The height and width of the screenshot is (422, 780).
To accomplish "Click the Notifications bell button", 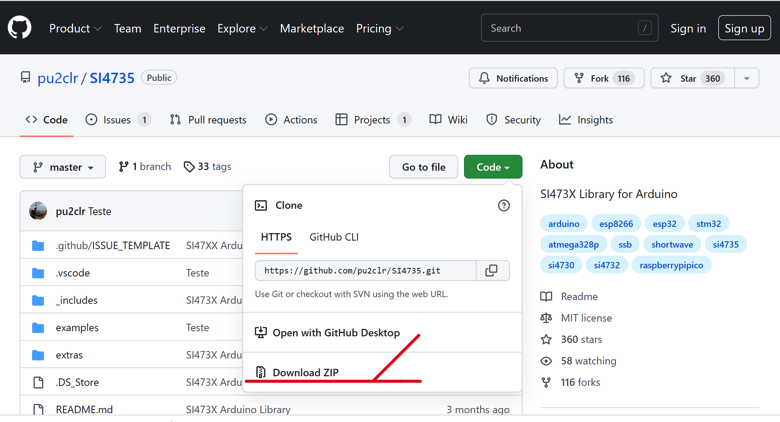I will [x=513, y=78].
